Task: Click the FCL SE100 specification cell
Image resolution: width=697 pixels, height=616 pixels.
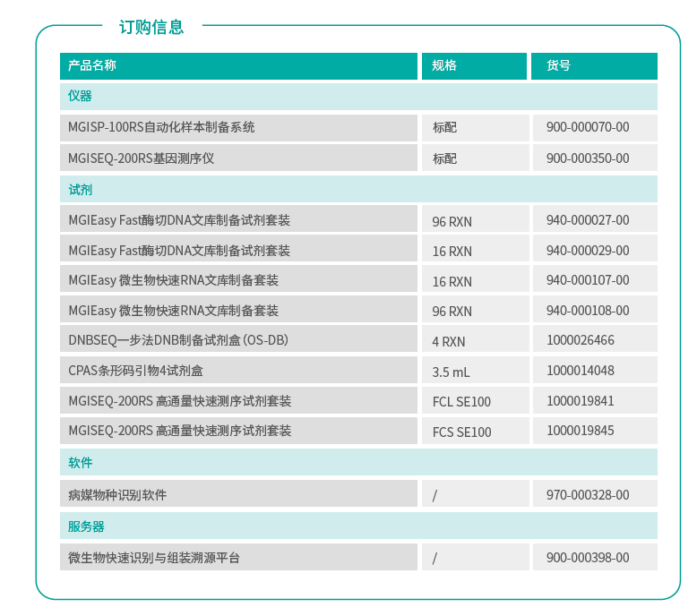Action: click(x=461, y=402)
